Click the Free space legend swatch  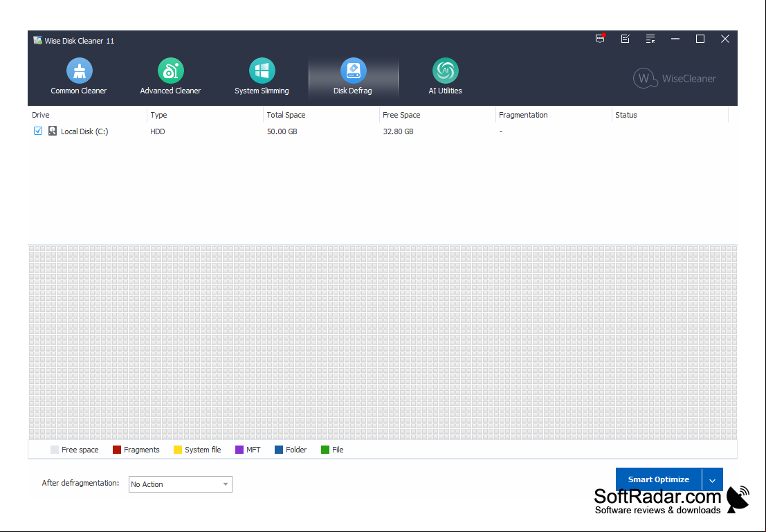[55, 450]
